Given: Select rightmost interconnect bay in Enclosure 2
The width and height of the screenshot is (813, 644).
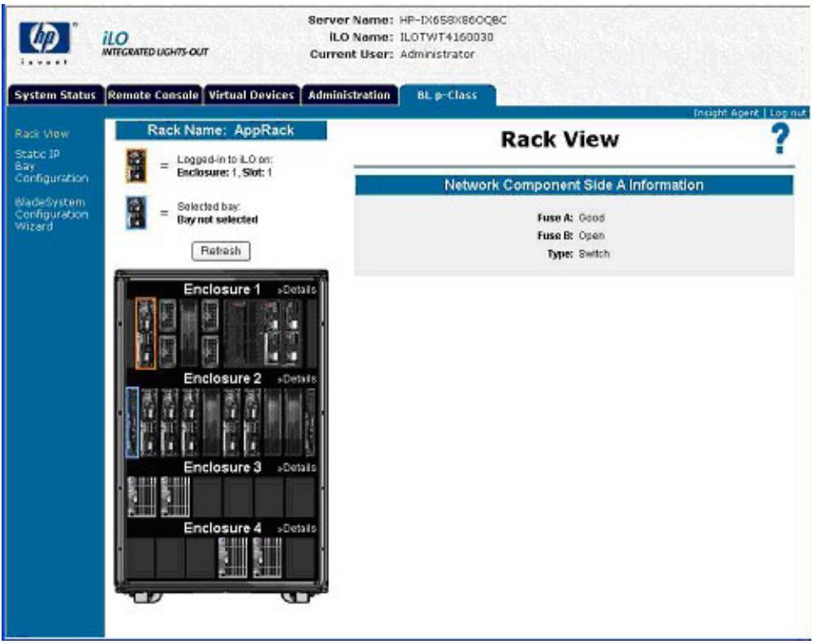Looking at the screenshot, I should click(310, 422).
